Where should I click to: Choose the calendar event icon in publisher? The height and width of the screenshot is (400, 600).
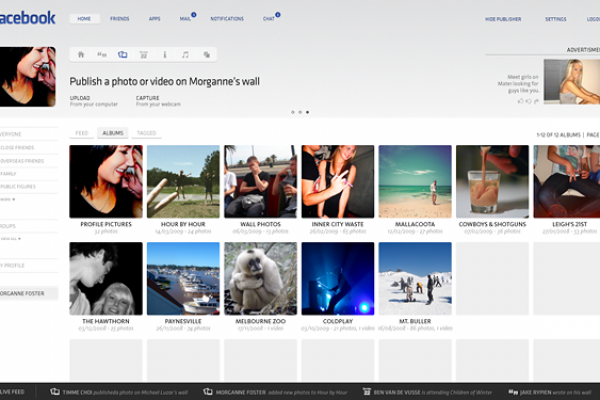tap(143, 55)
